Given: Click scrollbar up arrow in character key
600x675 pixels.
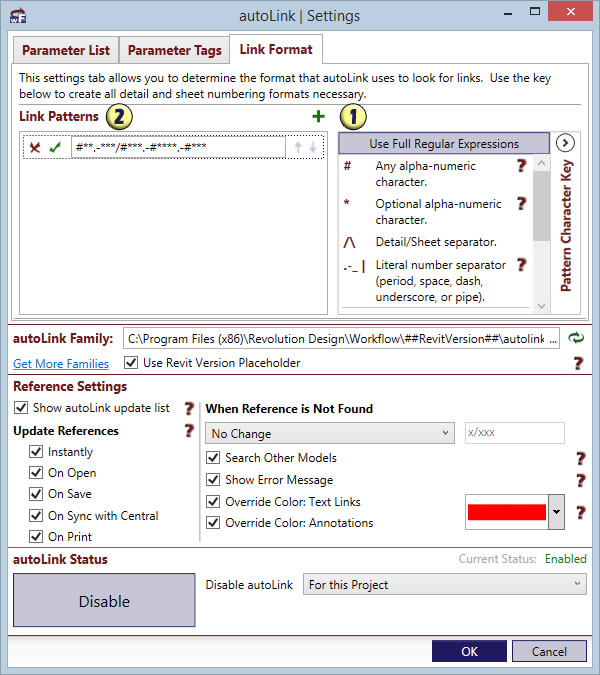Looking at the screenshot, I should coord(542,163).
